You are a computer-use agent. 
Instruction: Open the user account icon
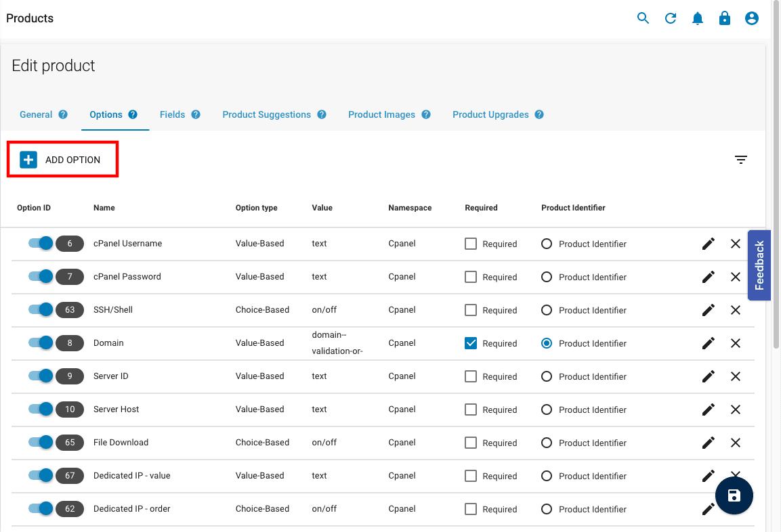[751, 18]
